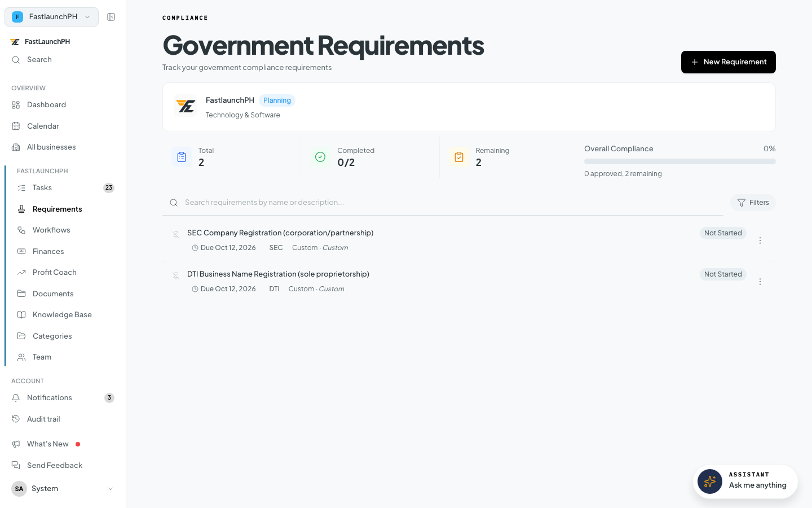This screenshot has width=812, height=508.
Task: Open the Team page
Action: (65, 357)
